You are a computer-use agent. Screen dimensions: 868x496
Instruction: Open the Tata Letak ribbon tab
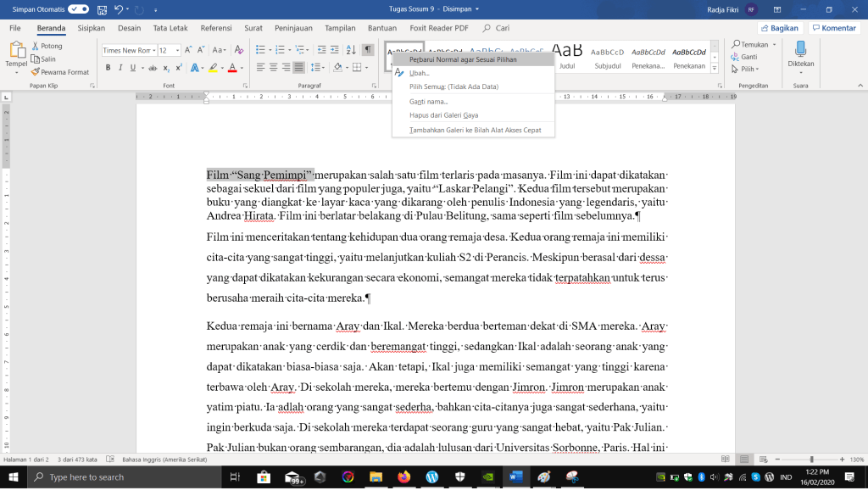[170, 28]
